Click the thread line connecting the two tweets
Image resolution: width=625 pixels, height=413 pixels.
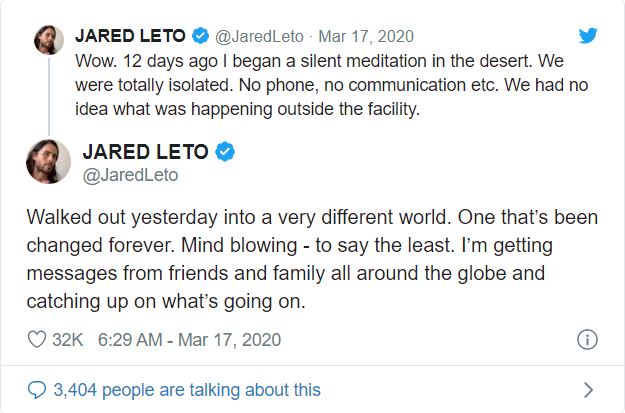[x=49, y=97]
